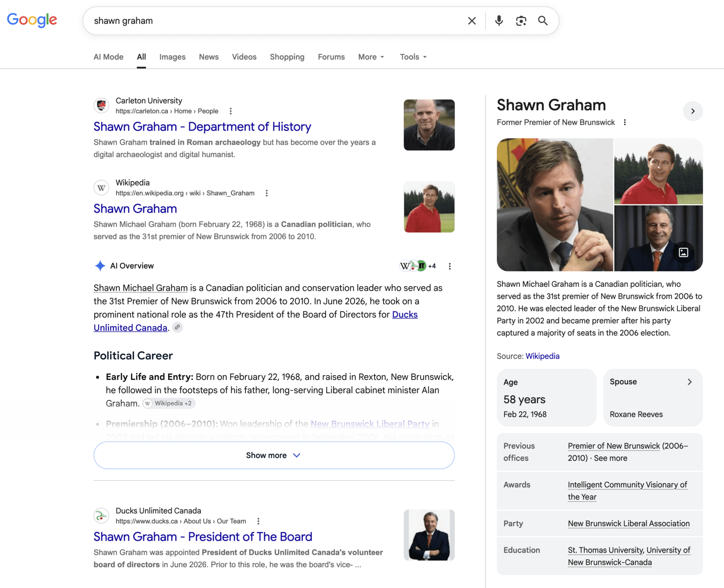Click the en.wikipedia.org breadcrumb URL
The image size is (724, 588).
tap(185, 193)
